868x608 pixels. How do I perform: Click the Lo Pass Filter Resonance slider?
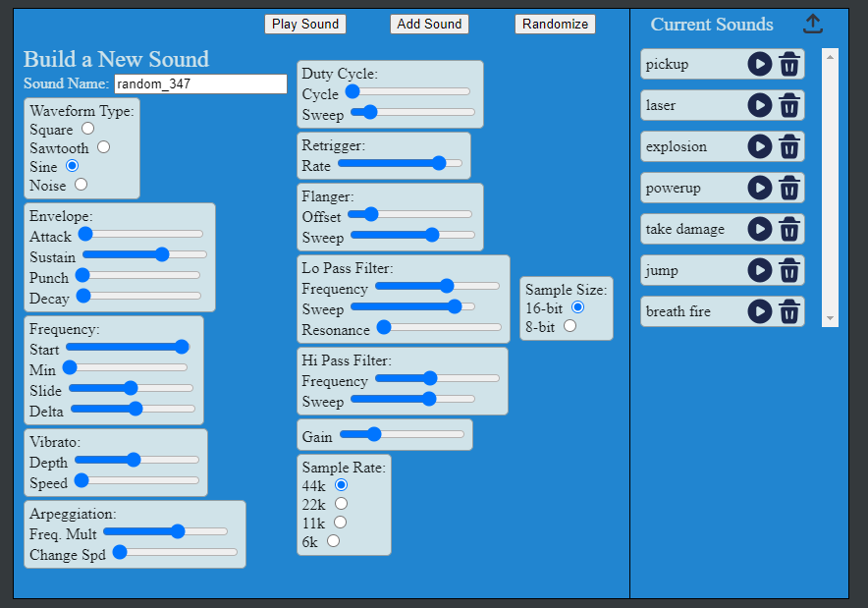pyautogui.click(x=439, y=328)
